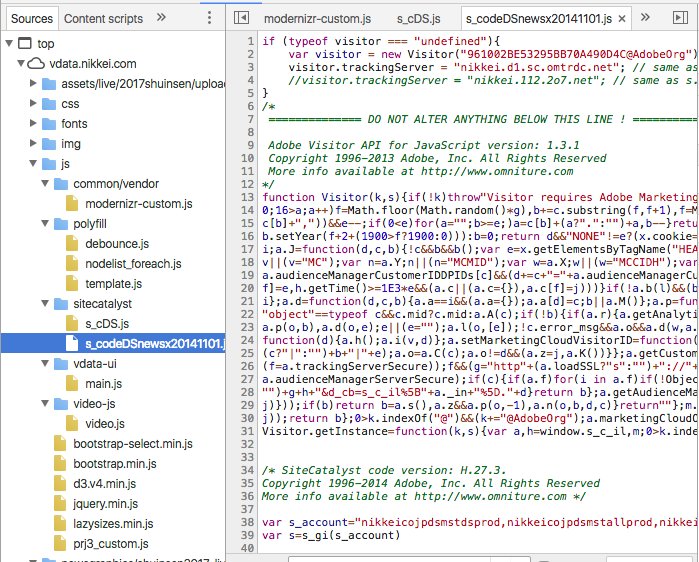Image resolution: width=699 pixels, height=562 pixels.
Task: Collapse the js folder
Action: 33,164
